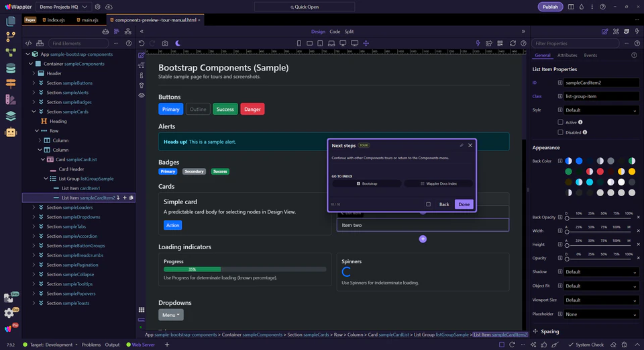Switch to Code view
The height and width of the screenshot is (350, 644).
tap(335, 32)
